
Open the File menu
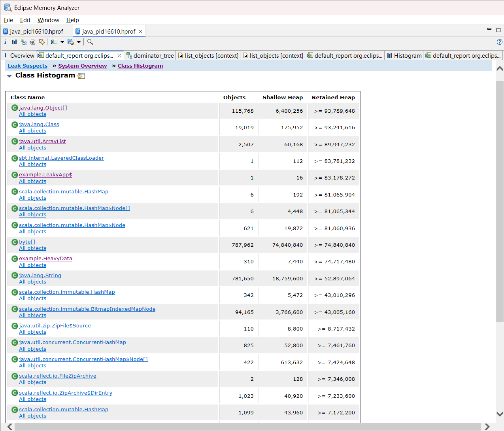click(x=8, y=20)
